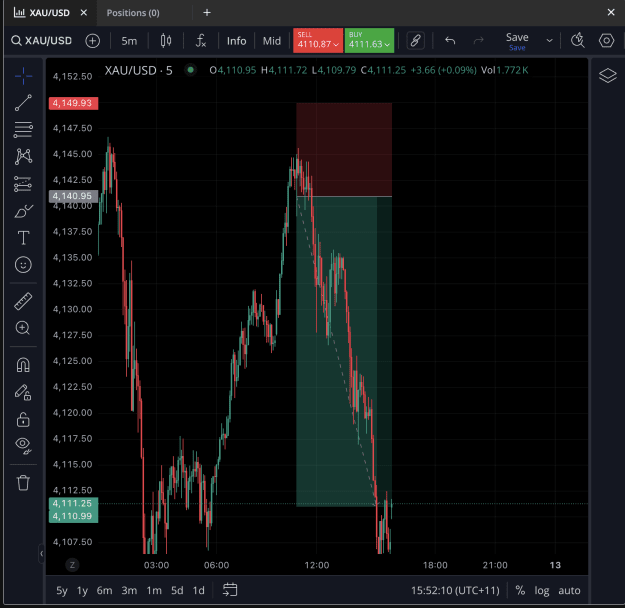Open the indicators fx menu

pyautogui.click(x=200, y=41)
